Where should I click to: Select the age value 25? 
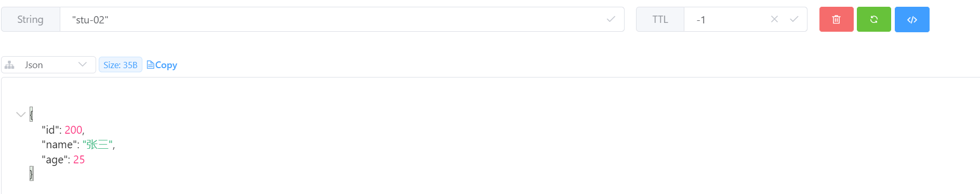[x=79, y=160]
